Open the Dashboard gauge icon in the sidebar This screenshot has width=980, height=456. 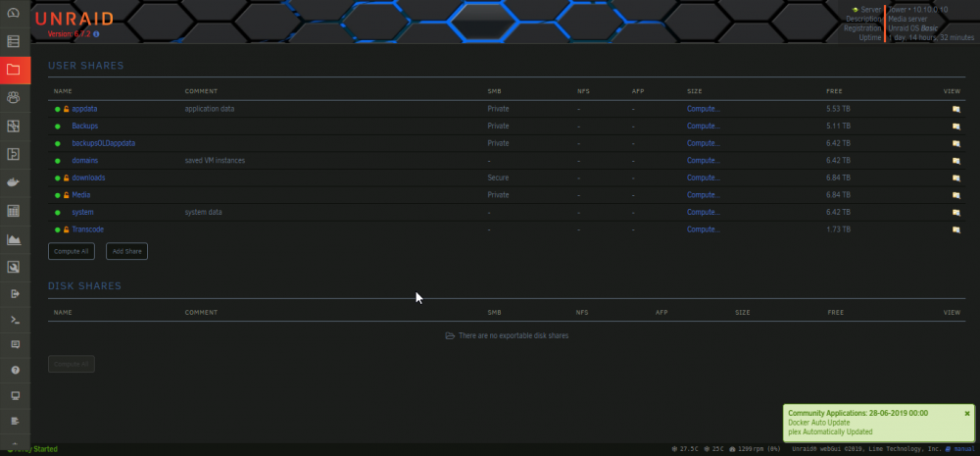click(13, 13)
